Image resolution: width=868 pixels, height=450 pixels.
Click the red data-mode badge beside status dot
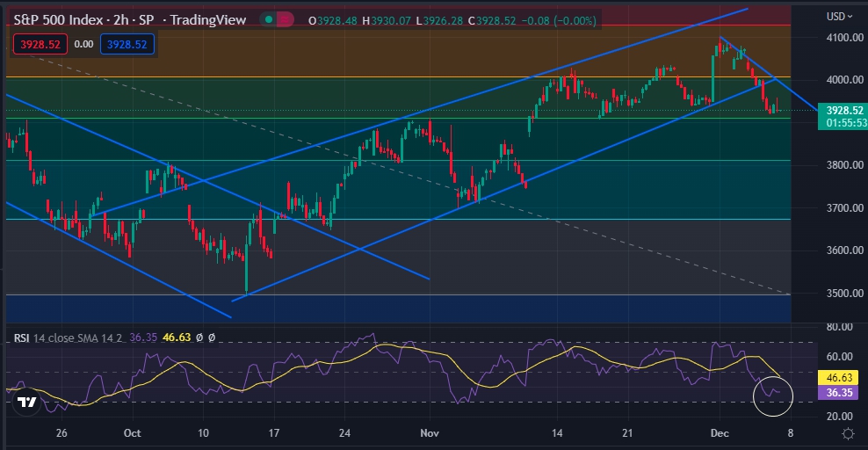tap(285, 20)
